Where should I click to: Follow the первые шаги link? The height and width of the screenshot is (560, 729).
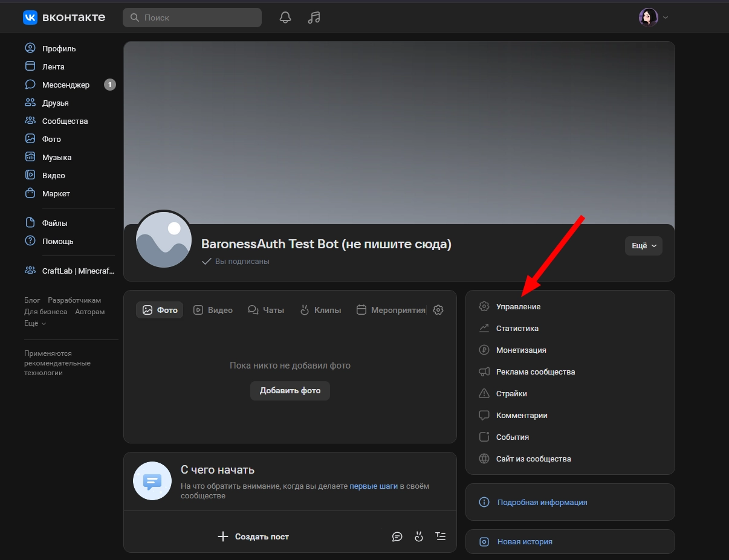(374, 486)
